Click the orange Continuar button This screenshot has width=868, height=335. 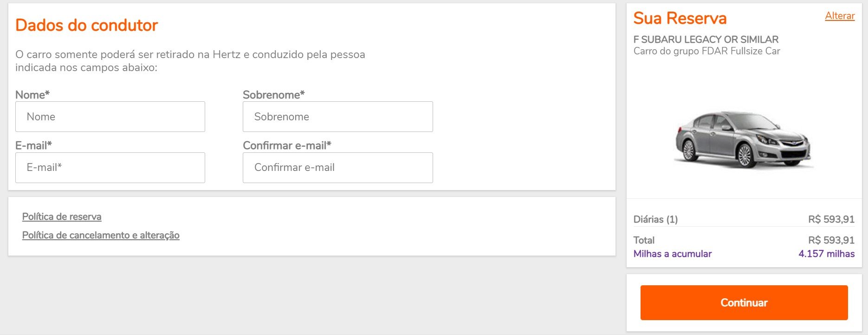(744, 302)
